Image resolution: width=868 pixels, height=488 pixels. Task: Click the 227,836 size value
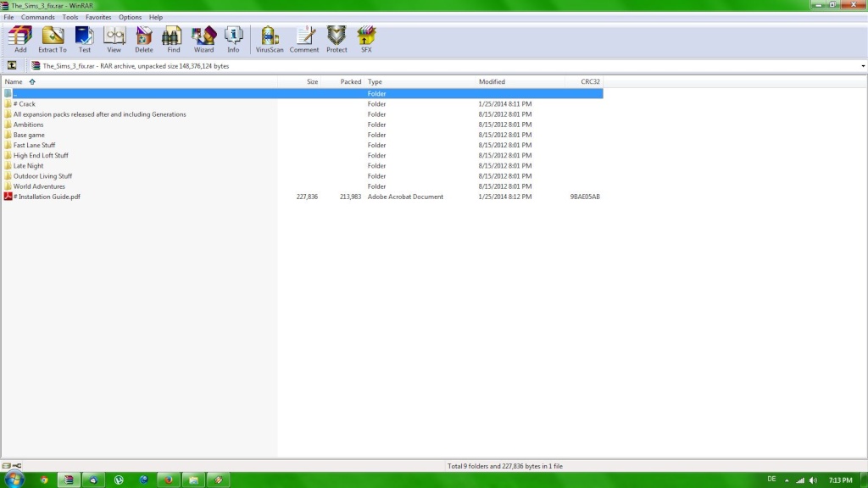[x=307, y=197]
